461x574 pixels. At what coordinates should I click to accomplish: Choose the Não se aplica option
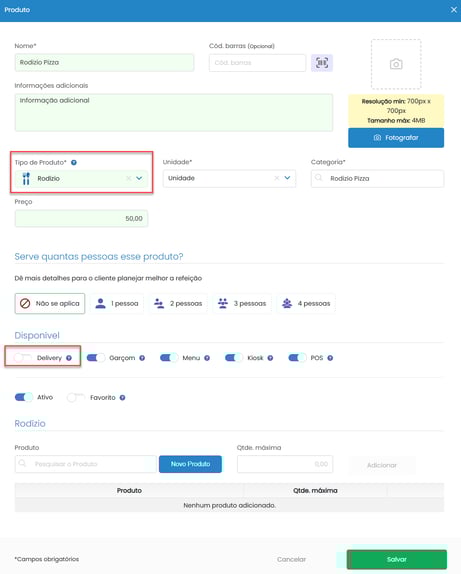(x=50, y=303)
